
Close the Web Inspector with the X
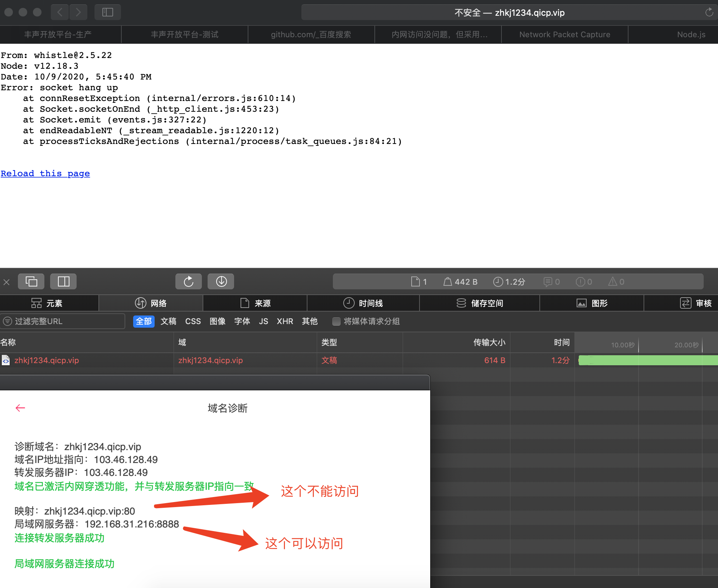6,282
